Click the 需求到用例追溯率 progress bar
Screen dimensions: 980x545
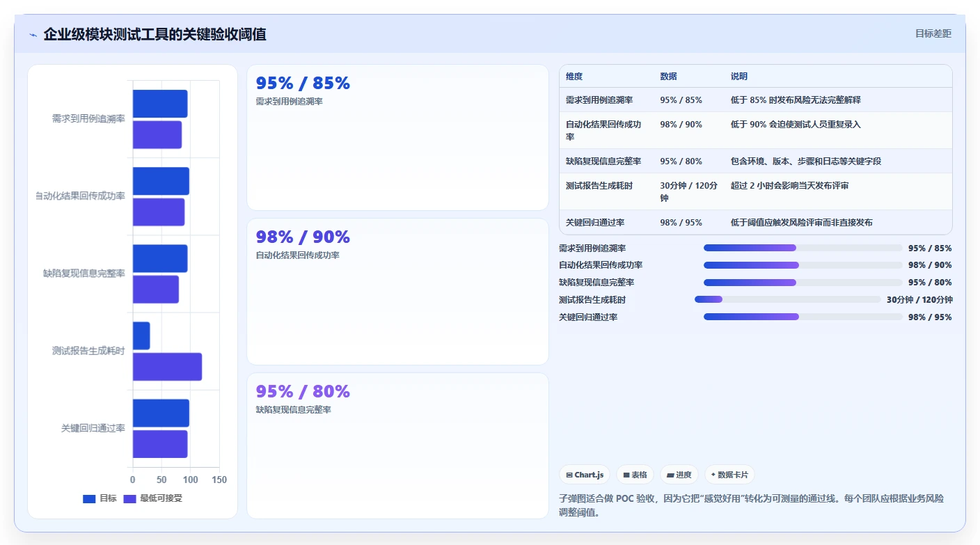[803, 248]
